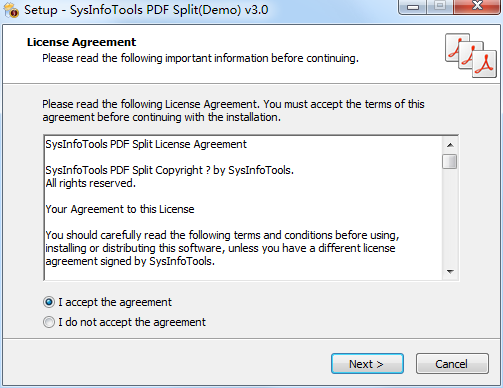Click the 'Your Agreement to this License' line
Image resolution: width=503 pixels, height=388 pixels.
(x=120, y=209)
